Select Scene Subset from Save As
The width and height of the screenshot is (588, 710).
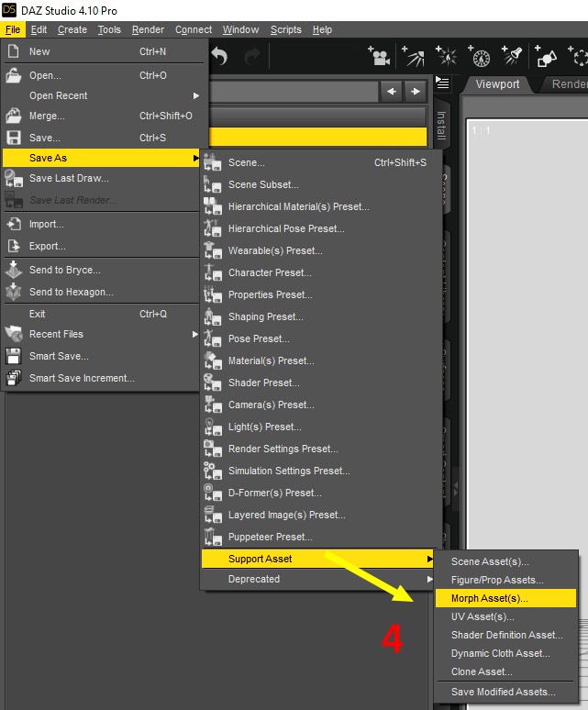point(321,184)
